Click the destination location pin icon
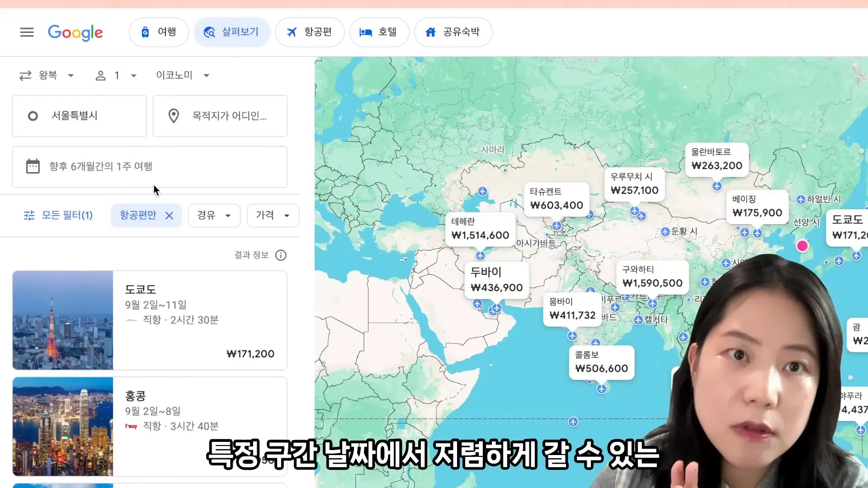This screenshot has width=868, height=488. [x=174, y=116]
